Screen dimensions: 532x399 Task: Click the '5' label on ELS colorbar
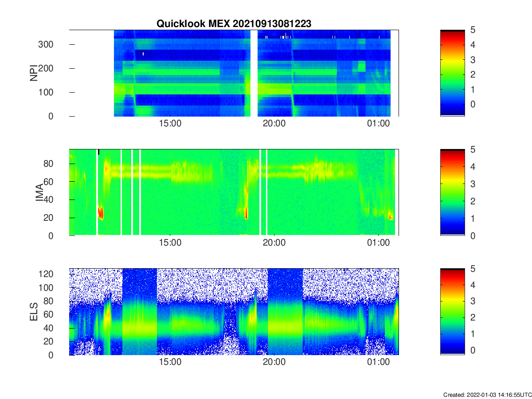point(473,269)
